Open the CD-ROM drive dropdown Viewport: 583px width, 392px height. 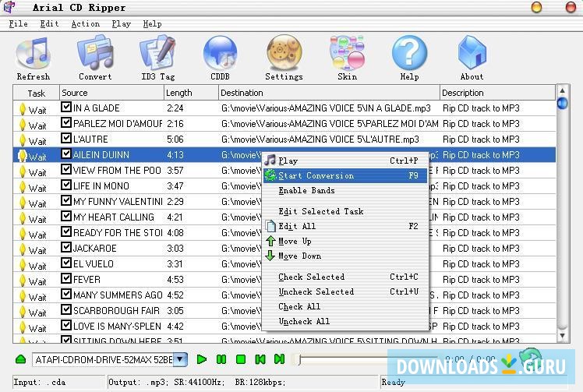click(180, 359)
